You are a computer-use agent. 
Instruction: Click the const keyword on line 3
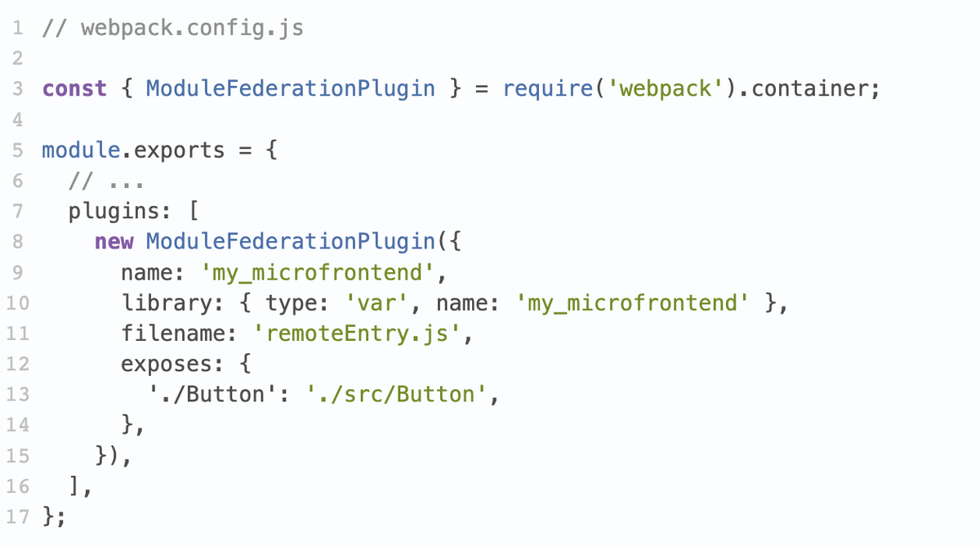(x=74, y=88)
